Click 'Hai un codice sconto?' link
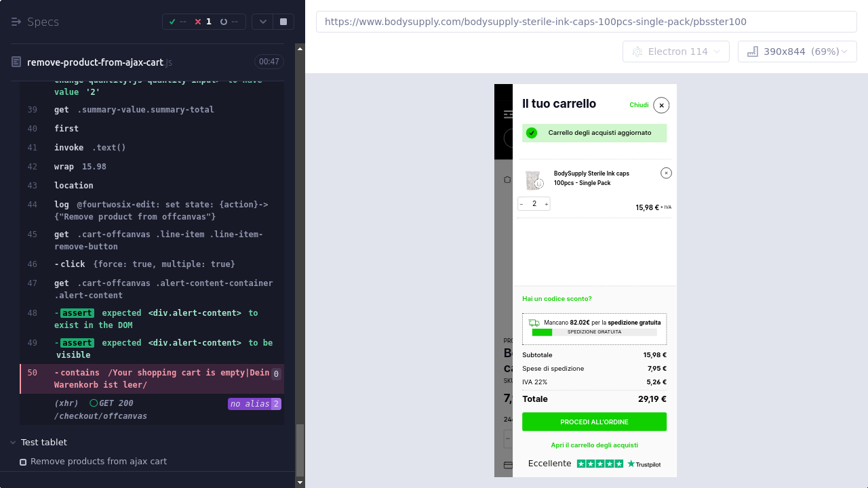Screen dimensions: 868x488 tap(557, 299)
